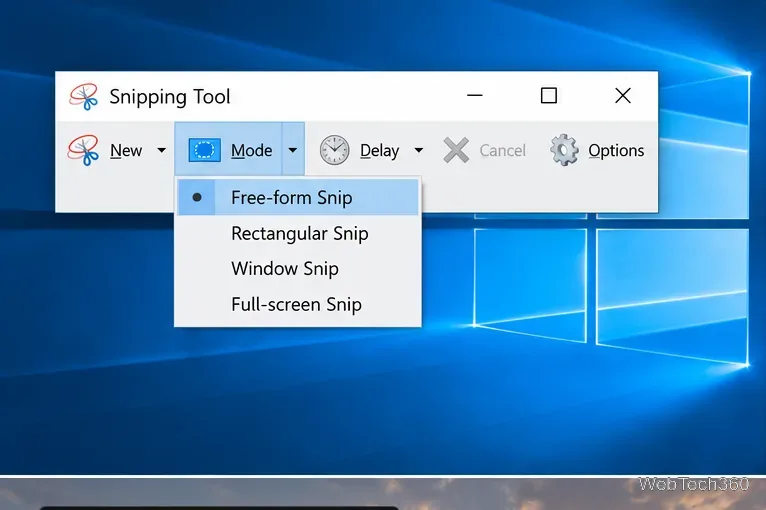The image size is (766, 510).
Task: Open the Options gear icon
Action: click(564, 150)
